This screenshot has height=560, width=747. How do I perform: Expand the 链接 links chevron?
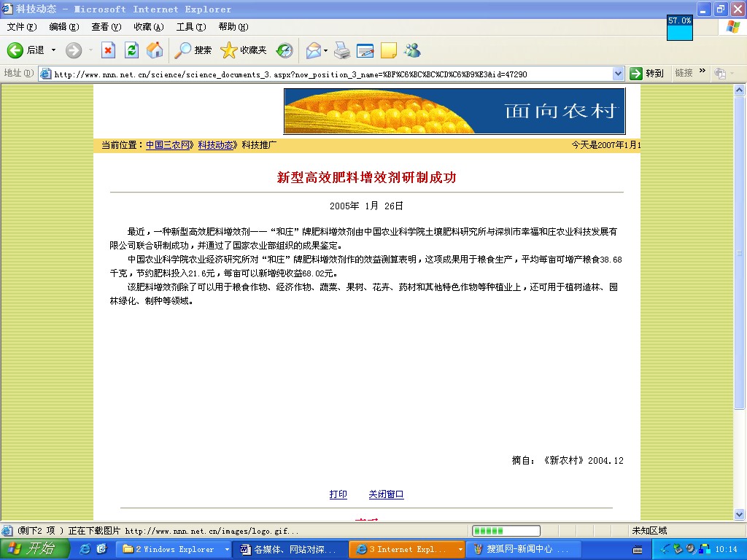(x=703, y=71)
